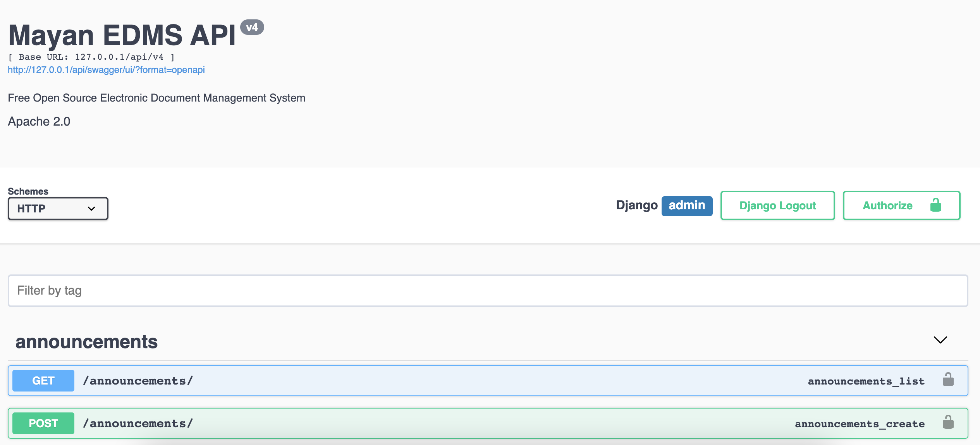Click the padlock icon on announcements_create row
This screenshot has width=980, height=445.
click(948, 423)
